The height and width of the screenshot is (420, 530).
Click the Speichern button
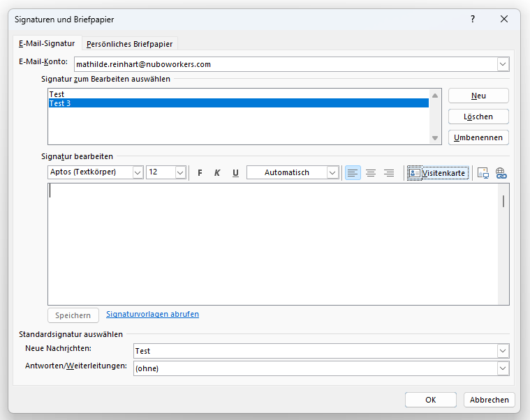coord(73,315)
